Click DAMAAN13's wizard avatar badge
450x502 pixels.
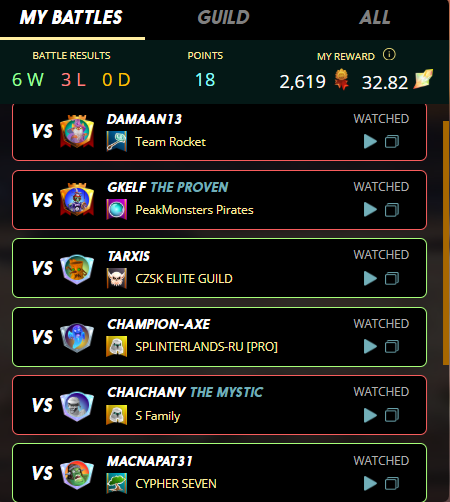coord(77,131)
